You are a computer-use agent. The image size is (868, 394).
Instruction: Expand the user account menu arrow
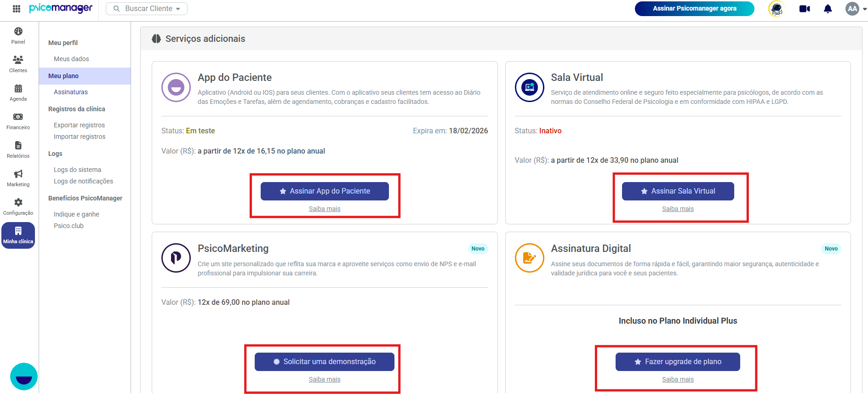click(x=865, y=9)
